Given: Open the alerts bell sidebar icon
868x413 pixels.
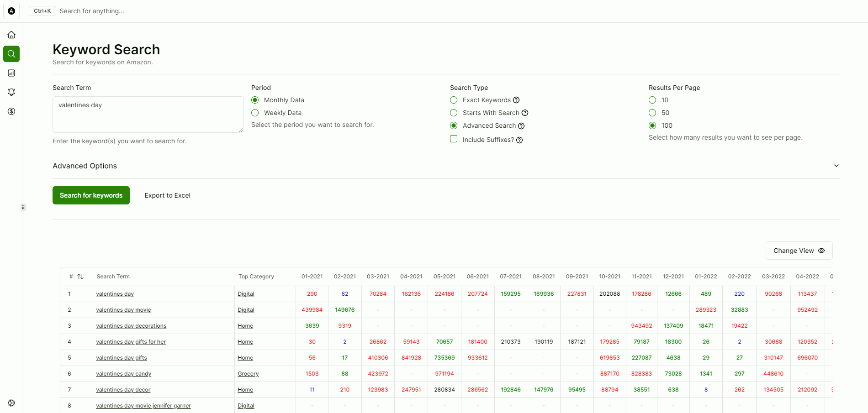Looking at the screenshot, I should pos(11,92).
